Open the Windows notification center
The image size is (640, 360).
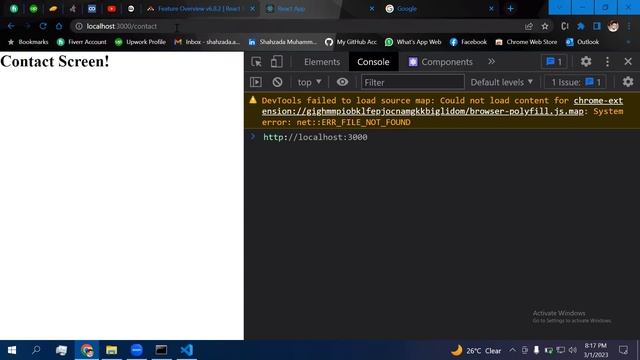623,350
